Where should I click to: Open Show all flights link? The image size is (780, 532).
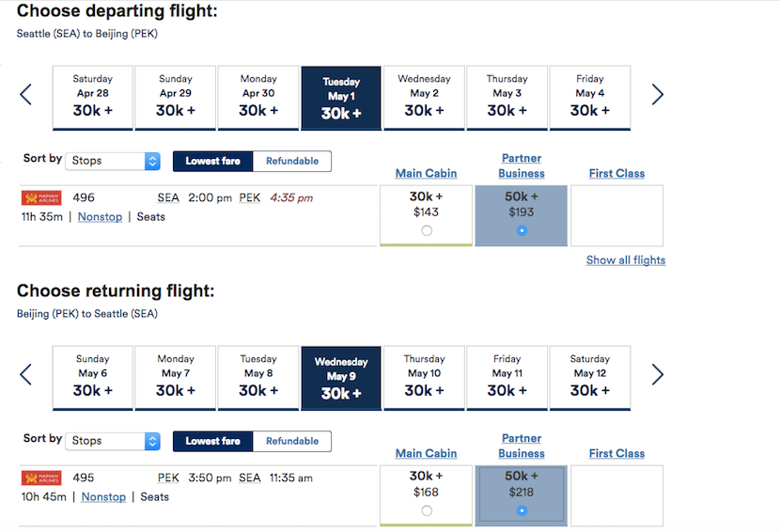point(625,260)
